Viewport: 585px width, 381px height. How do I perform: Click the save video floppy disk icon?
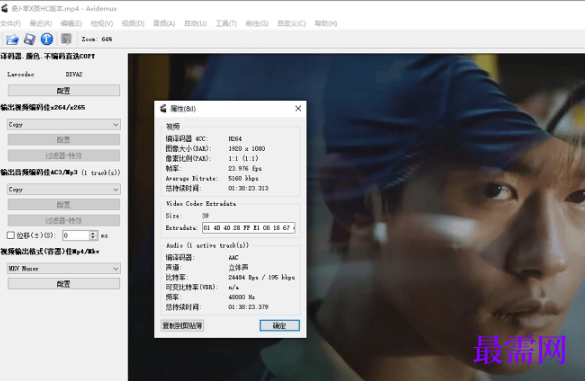[29, 39]
